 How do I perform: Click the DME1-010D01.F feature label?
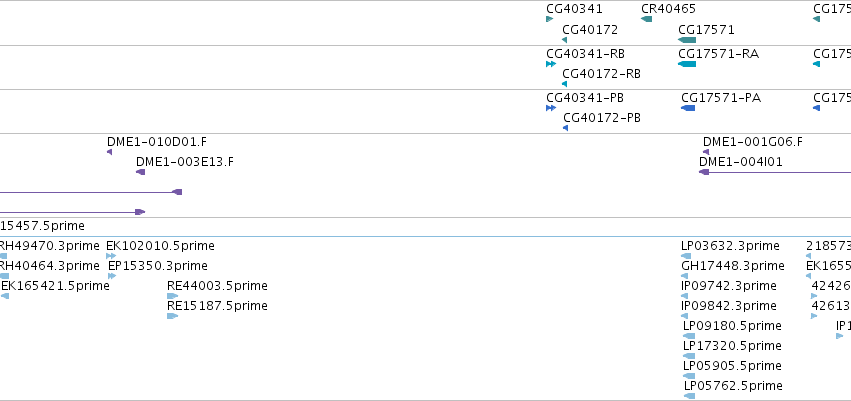(157, 142)
